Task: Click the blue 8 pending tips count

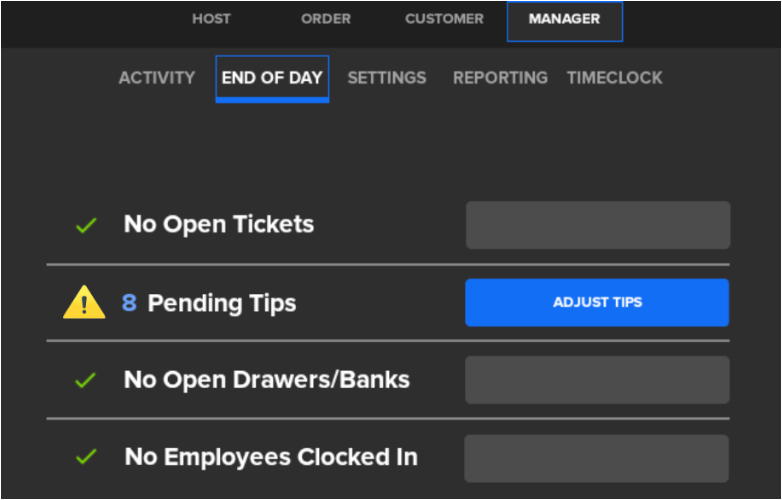Action: pos(129,303)
